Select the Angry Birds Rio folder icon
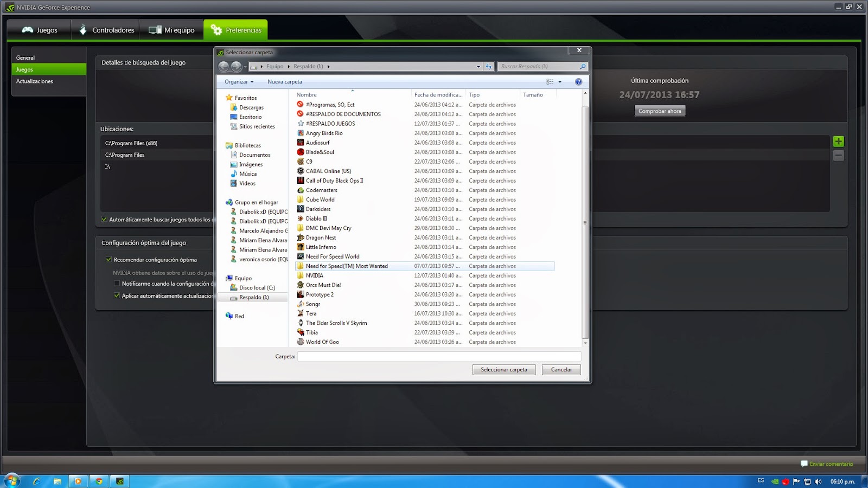The width and height of the screenshot is (868, 488). click(301, 133)
